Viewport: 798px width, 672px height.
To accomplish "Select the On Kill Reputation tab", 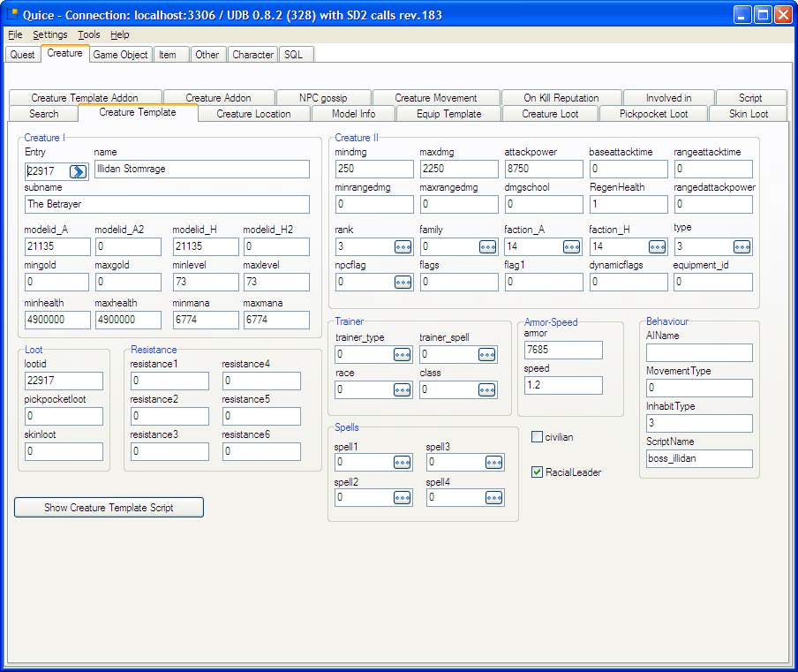I will pos(561,98).
